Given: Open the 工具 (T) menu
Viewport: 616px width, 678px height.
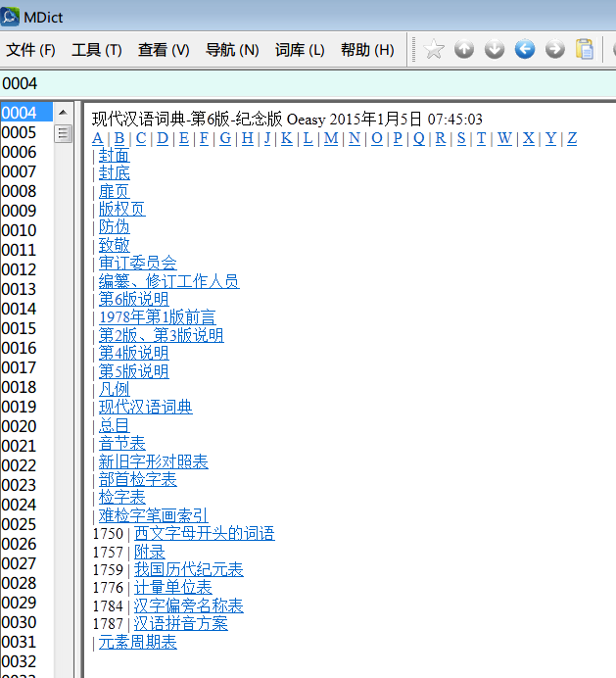Looking at the screenshot, I should coord(97,50).
